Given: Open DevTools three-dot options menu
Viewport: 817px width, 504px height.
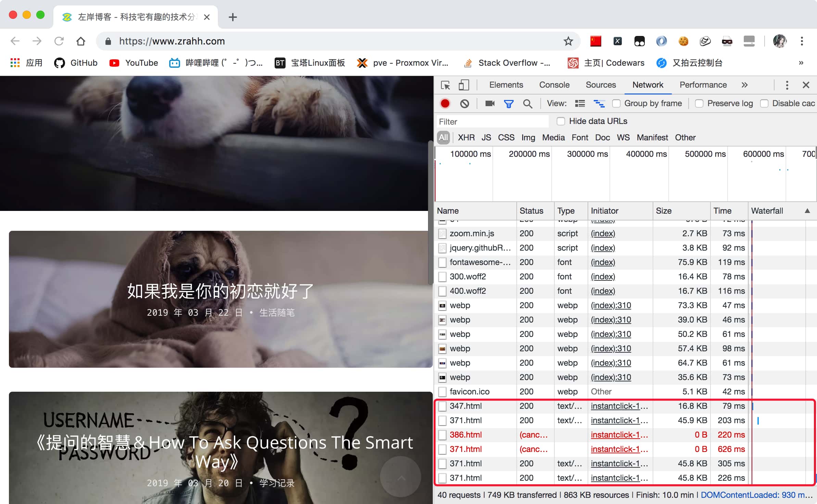Looking at the screenshot, I should click(x=787, y=85).
